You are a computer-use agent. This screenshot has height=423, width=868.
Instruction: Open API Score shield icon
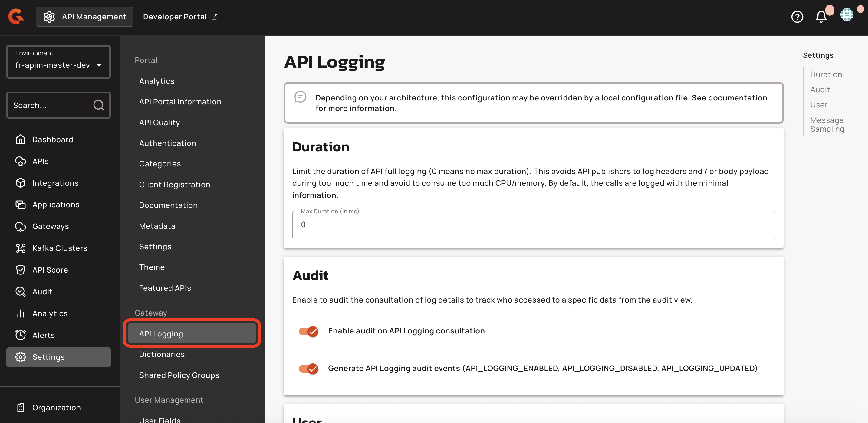[21, 270]
